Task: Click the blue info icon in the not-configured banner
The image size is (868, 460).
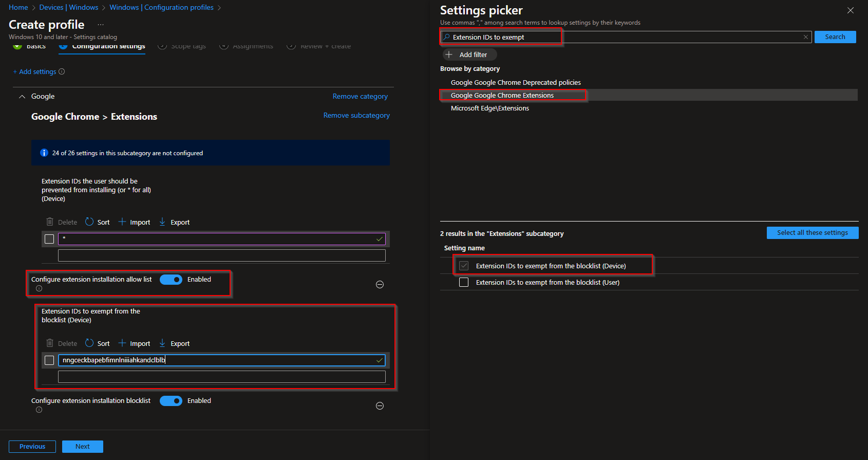Action: coord(44,153)
